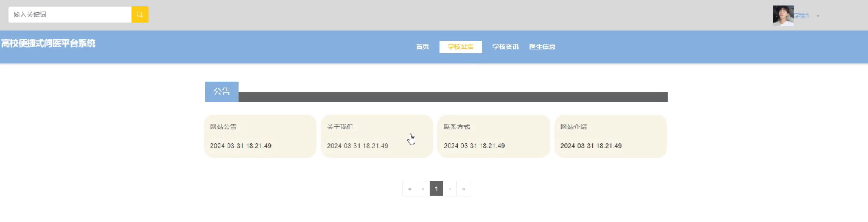868x222 pixels.
Task: Open the user avatar picture
Action: (x=783, y=16)
